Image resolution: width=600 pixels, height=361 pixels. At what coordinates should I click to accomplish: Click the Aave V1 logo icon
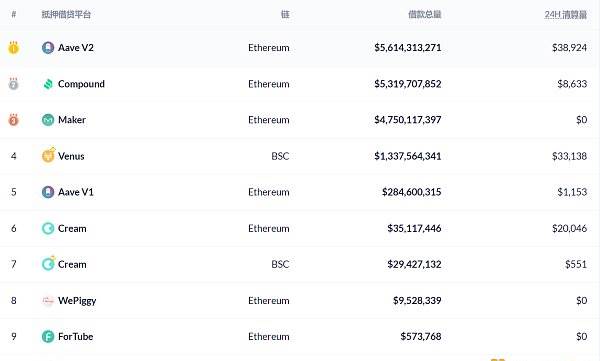coord(48,192)
